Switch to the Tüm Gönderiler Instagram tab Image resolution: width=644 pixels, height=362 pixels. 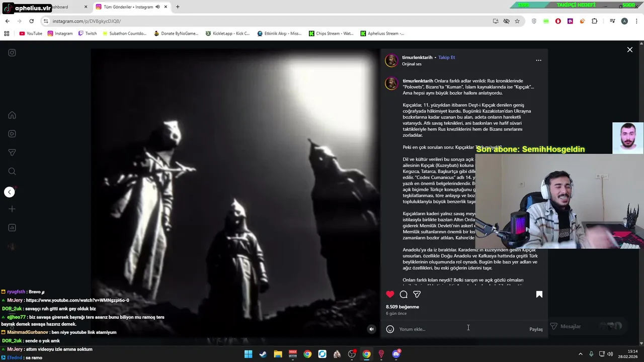coord(128,7)
